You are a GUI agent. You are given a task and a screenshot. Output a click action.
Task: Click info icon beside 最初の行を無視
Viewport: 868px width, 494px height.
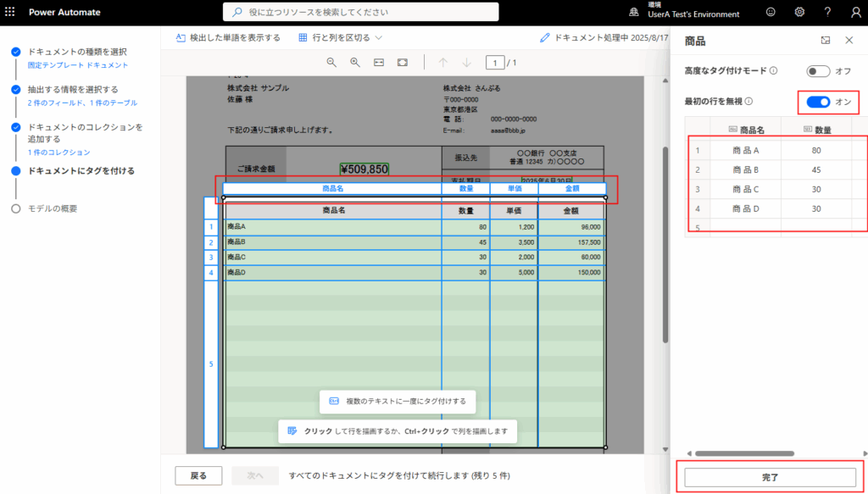[x=748, y=101]
